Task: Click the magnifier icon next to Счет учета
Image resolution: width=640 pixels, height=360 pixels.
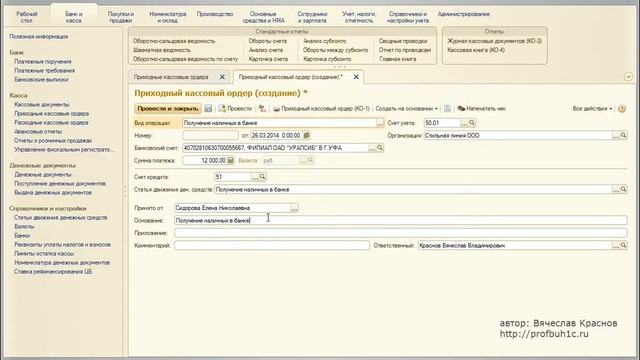Action: [472, 122]
